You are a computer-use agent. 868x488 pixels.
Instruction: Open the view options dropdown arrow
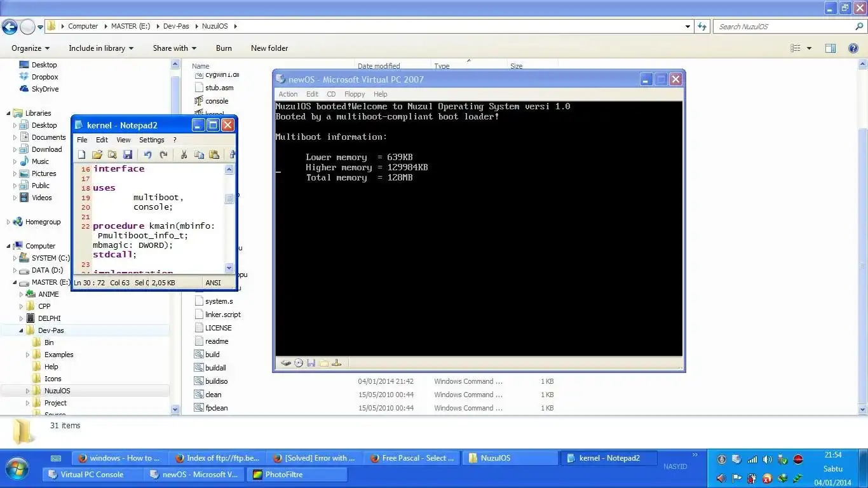(x=809, y=48)
